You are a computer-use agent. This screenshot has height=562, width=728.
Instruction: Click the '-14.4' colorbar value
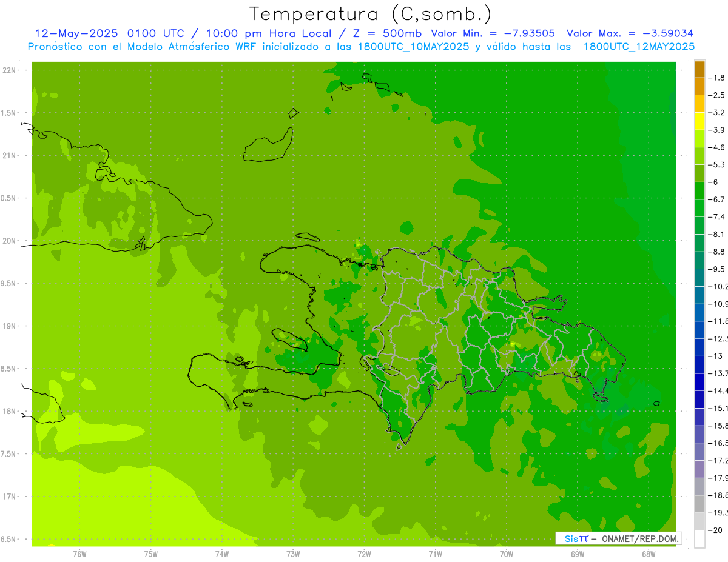pyautogui.click(x=718, y=390)
